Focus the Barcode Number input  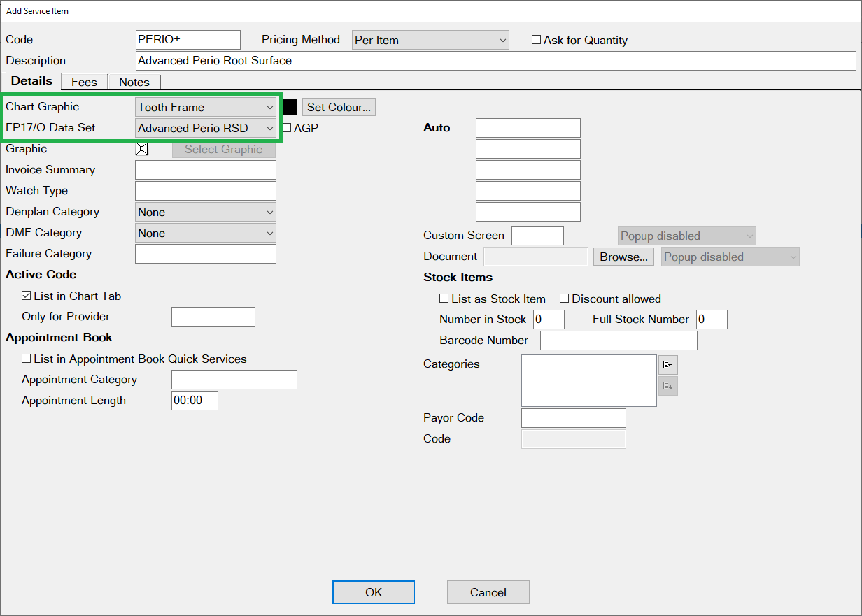(619, 341)
